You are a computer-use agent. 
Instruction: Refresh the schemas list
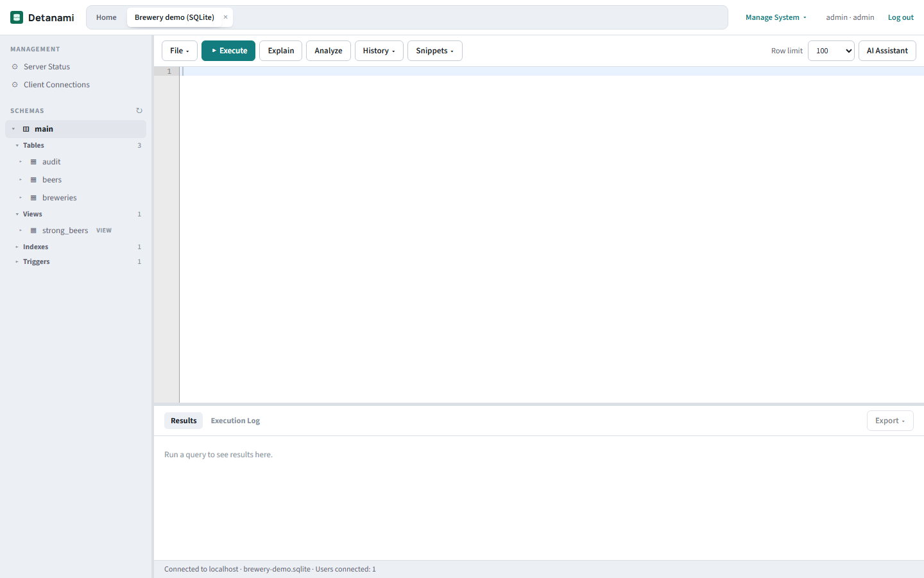point(139,110)
